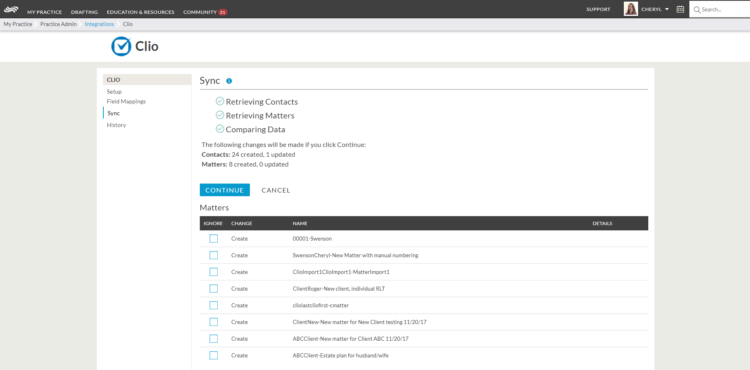The image size is (750, 370).
Task: Open History in the Clio sidebar
Action: coord(116,125)
